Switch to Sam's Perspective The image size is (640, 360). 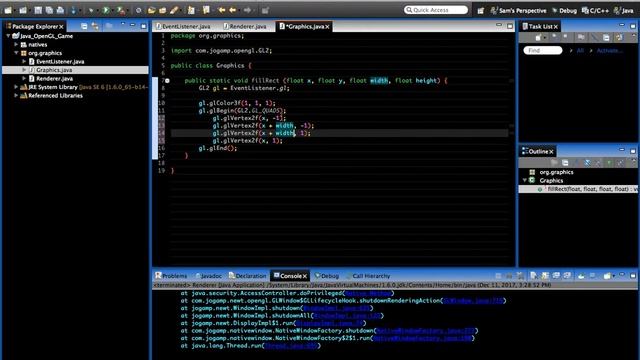click(518, 11)
